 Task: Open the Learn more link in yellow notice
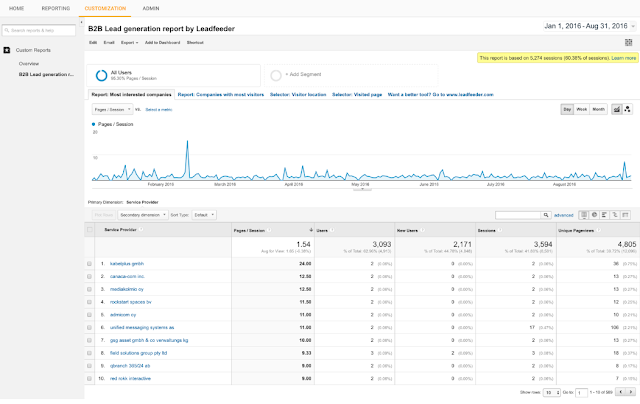point(624,58)
